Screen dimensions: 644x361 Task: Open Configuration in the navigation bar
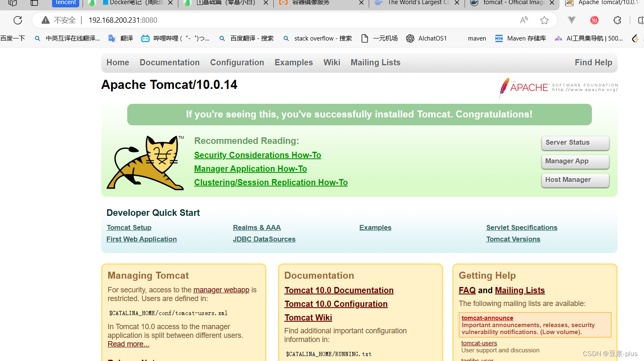pyautogui.click(x=237, y=62)
